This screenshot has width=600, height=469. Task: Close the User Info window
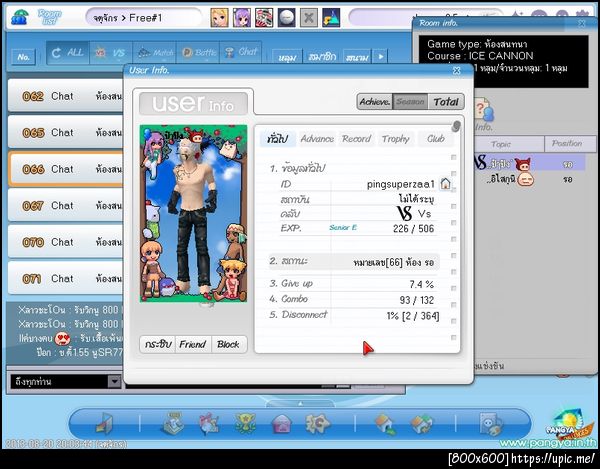(x=456, y=70)
